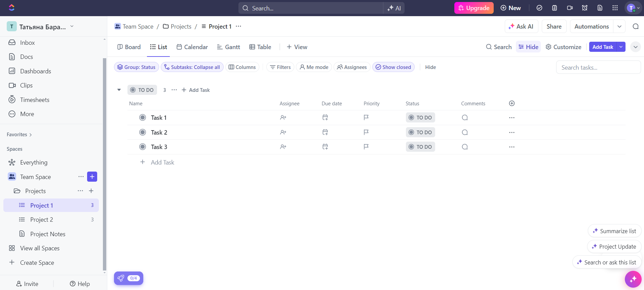Screen dimensions: 644x290
Task: Click Summarize list suggestion
Action: 614,231
